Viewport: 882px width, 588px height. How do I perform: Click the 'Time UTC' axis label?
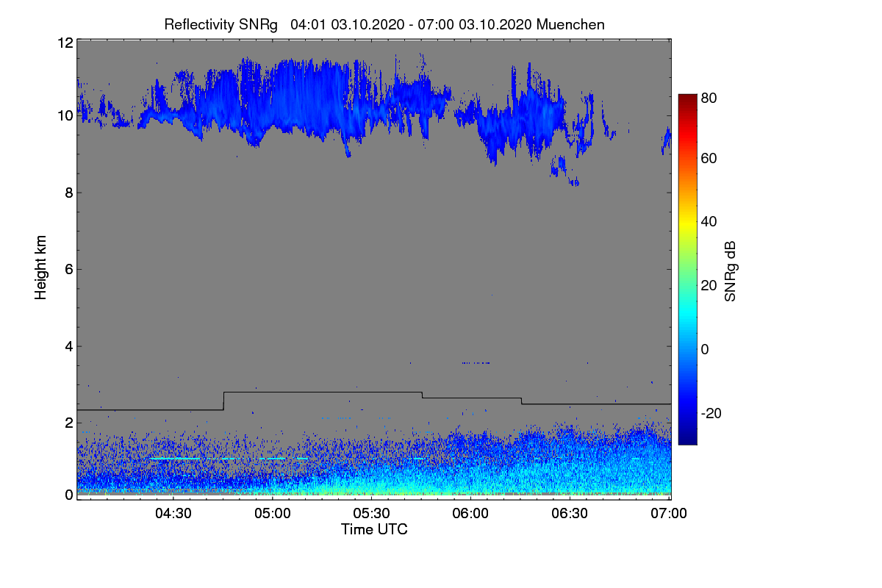(374, 529)
